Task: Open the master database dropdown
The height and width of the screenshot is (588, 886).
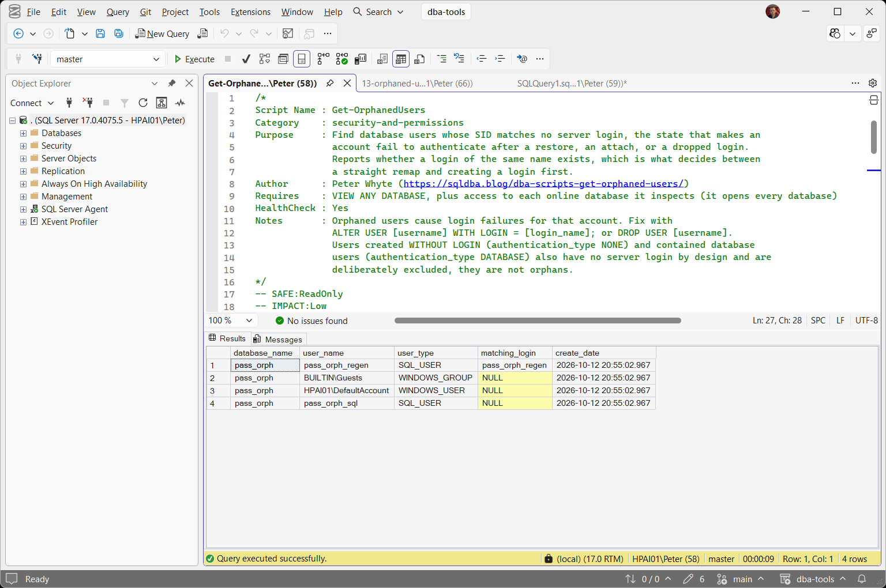Action: click(x=107, y=59)
